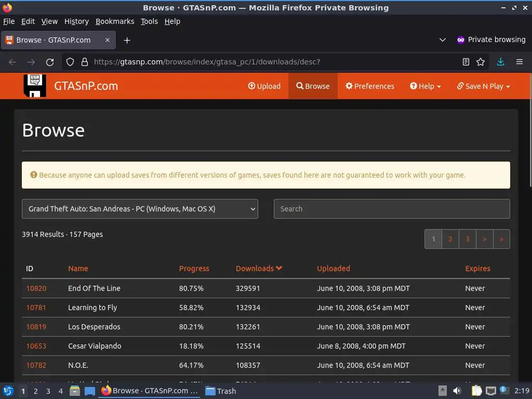Screen dimensions: 532x399
Task: Jump to the last results page
Action: 501,239
